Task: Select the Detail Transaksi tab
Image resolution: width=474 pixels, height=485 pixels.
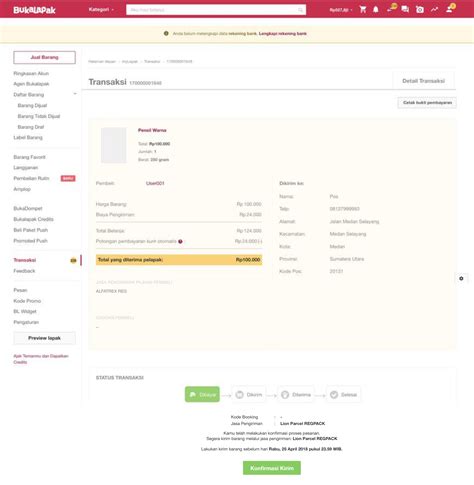Action: click(423, 81)
